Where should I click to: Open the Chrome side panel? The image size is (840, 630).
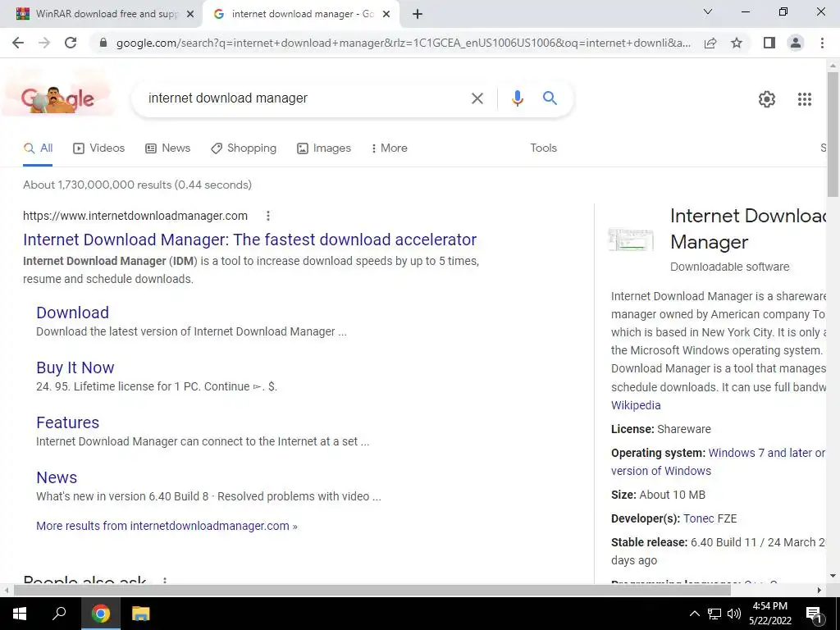coord(769,43)
